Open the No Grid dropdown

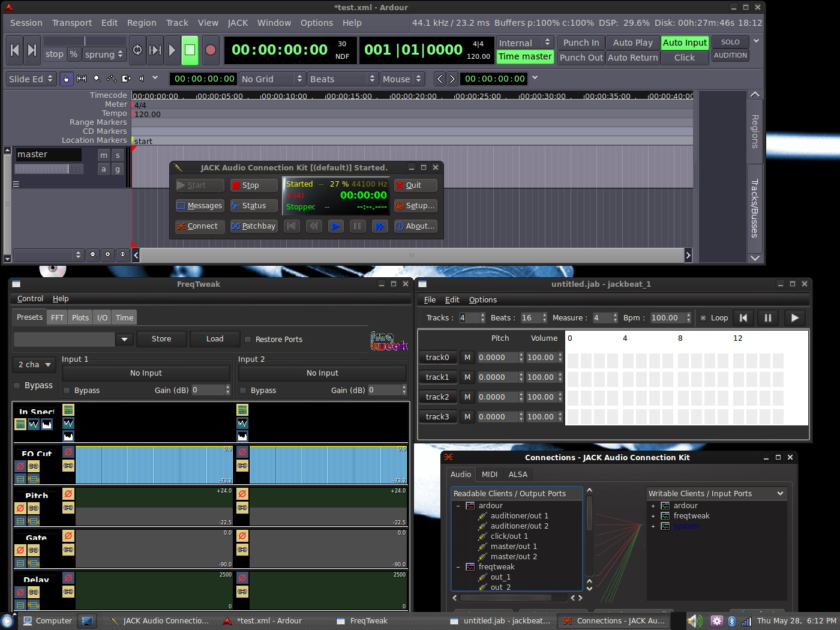tap(272, 79)
